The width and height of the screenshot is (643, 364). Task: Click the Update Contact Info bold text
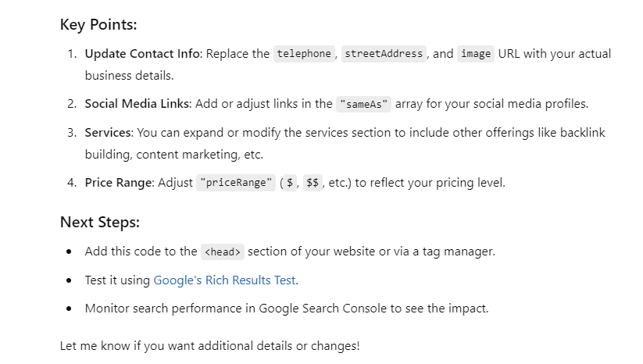pyautogui.click(x=142, y=54)
